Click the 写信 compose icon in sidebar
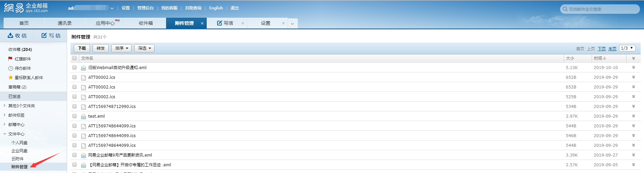 pos(44,36)
